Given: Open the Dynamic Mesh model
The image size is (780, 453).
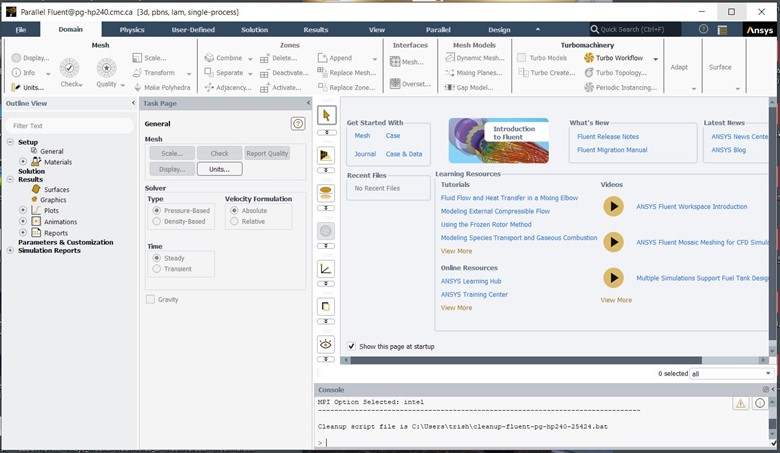Looking at the screenshot, I should tap(475, 58).
